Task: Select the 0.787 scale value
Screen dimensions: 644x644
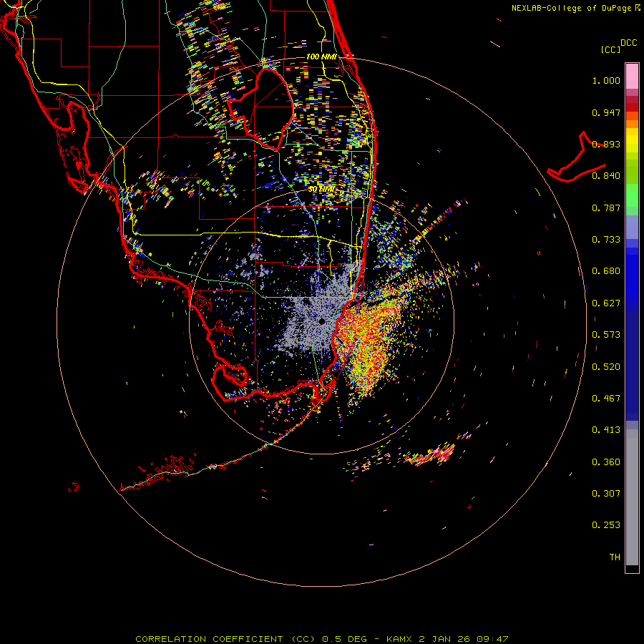Action: [x=606, y=208]
